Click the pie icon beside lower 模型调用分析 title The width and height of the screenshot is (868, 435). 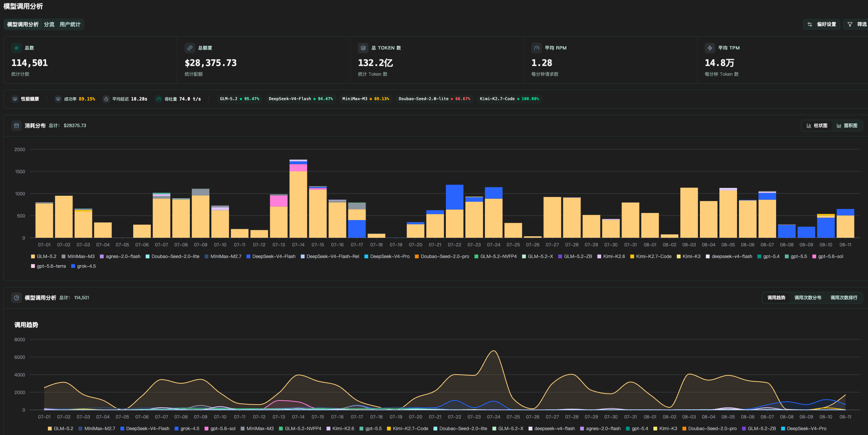coord(17,298)
